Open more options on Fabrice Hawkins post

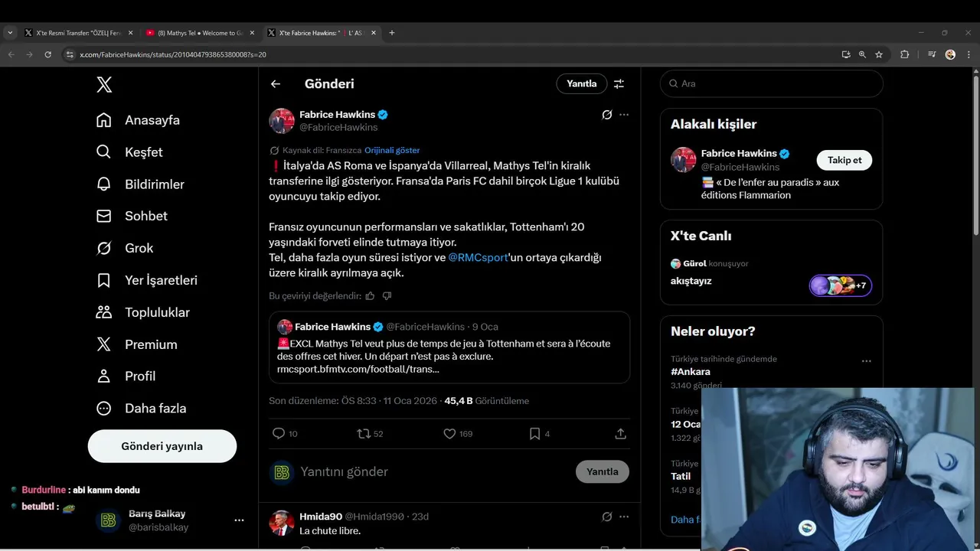(x=624, y=115)
